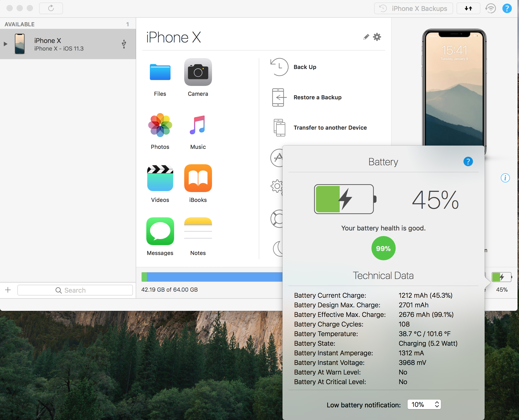Click the Restore a Backup phone icon
This screenshot has width=519, height=420.
tap(279, 97)
